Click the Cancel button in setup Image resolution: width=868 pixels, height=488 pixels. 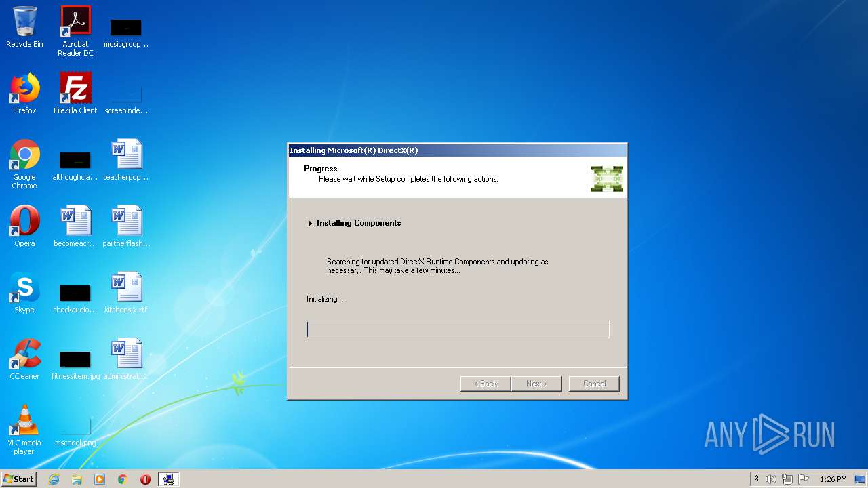point(594,384)
